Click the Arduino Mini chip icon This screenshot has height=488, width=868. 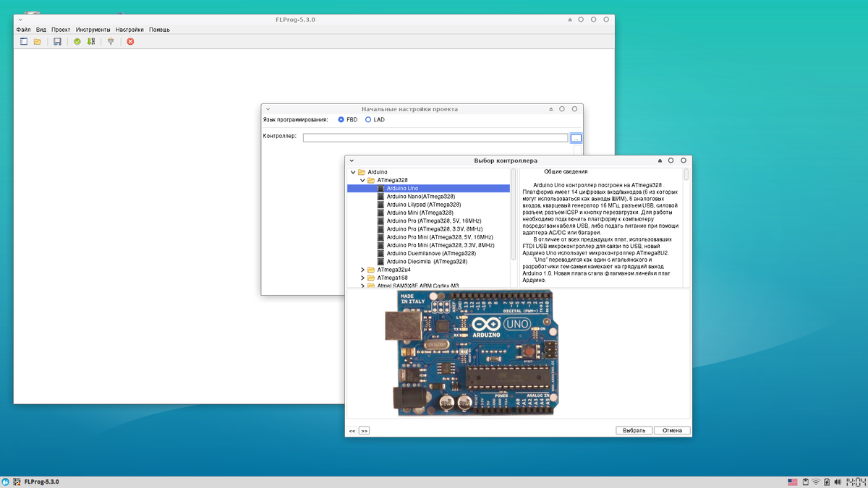380,213
